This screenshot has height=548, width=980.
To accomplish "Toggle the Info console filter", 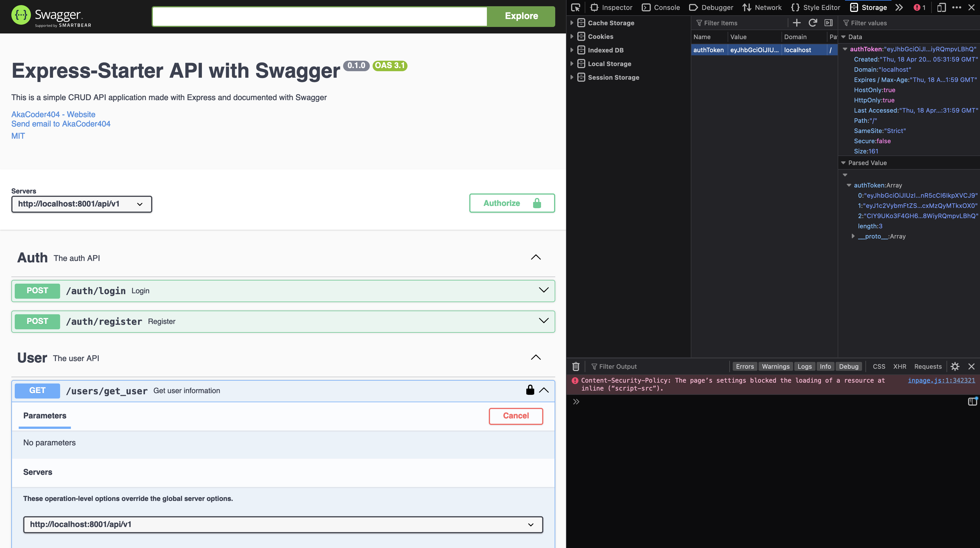I will point(825,366).
